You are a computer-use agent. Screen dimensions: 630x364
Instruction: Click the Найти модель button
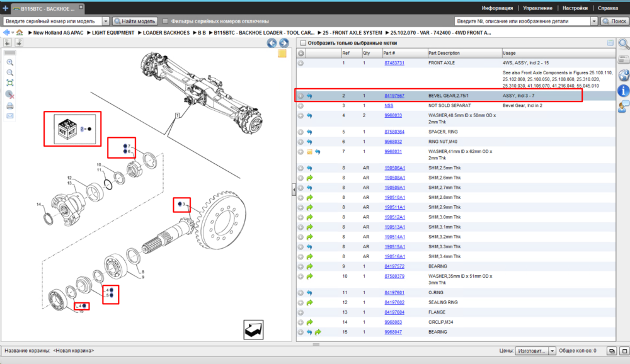click(134, 21)
